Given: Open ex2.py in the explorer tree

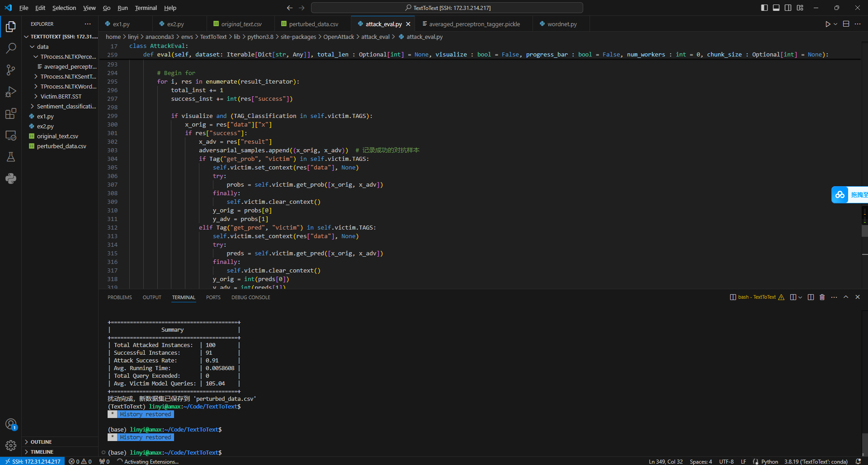Looking at the screenshot, I should 61,126.
